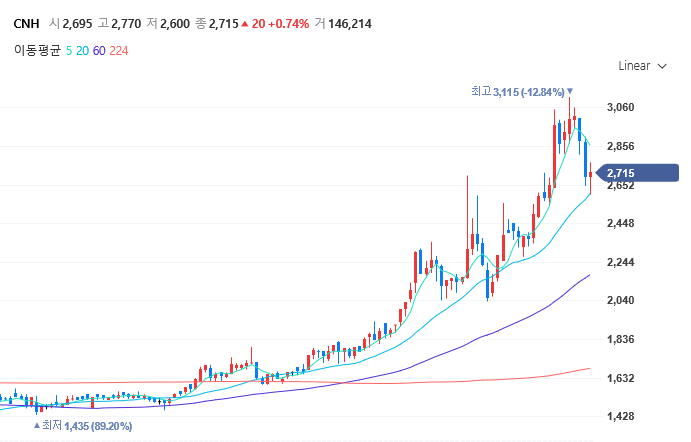This screenshot has width=691, height=442.
Task: Click the red up-arrow change indicator
Action: point(246,23)
